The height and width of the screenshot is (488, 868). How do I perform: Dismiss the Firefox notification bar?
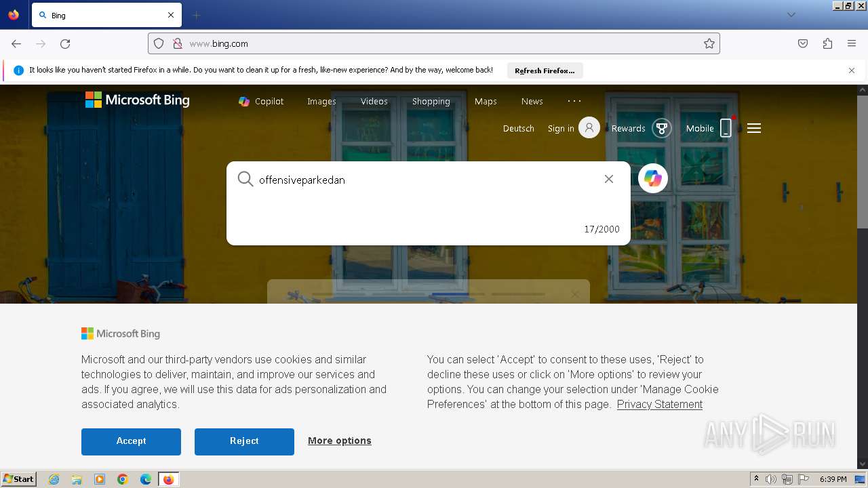(x=852, y=70)
